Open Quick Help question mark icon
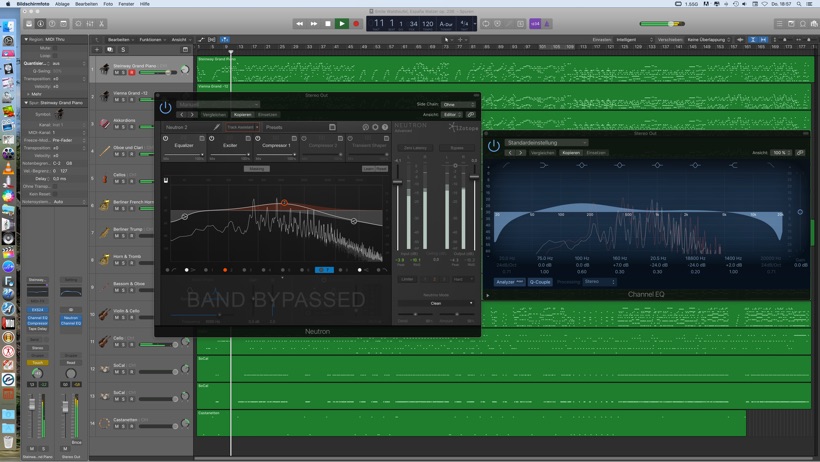The width and height of the screenshot is (820, 462). click(x=52, y=24)
